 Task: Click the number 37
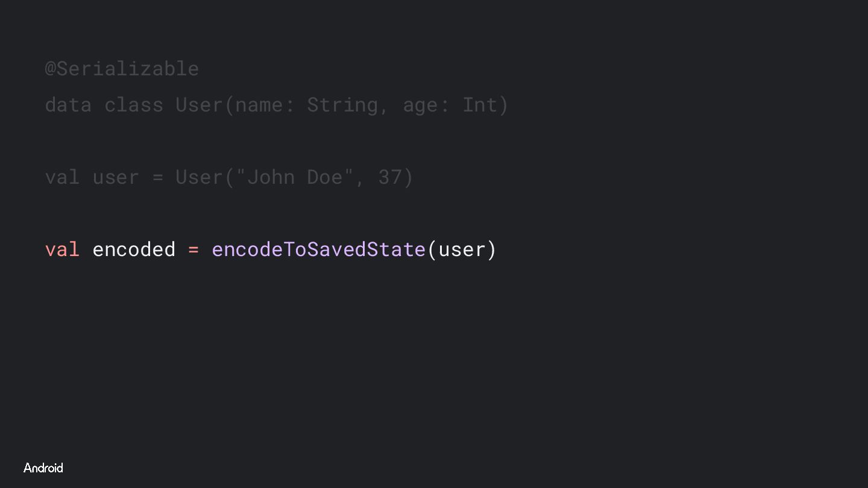(x=389, y=177)
